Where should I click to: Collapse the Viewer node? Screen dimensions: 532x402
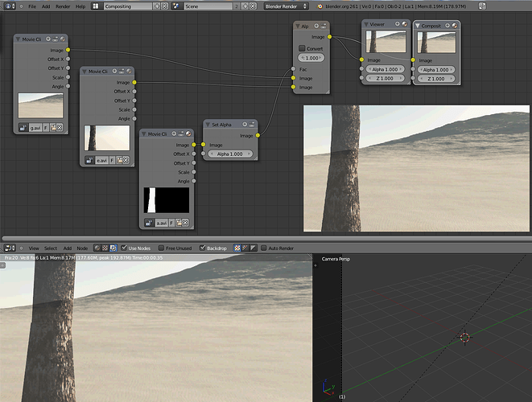pyautogui.click(x=366, y=24)
